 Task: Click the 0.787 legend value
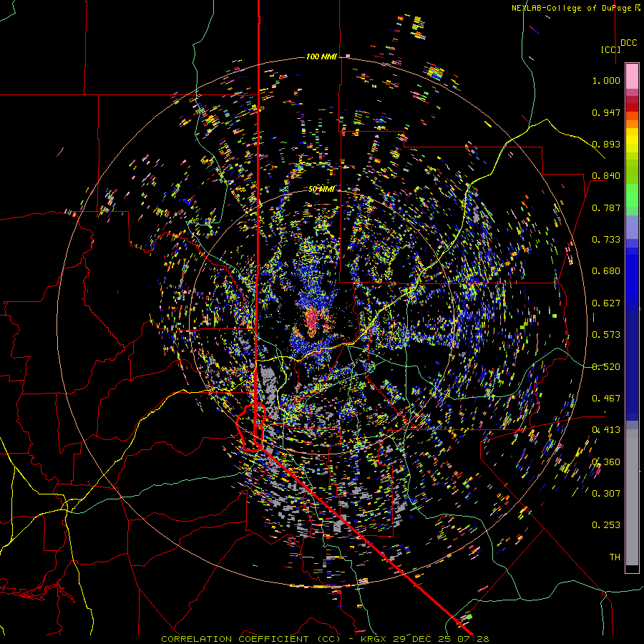(606, 208)
